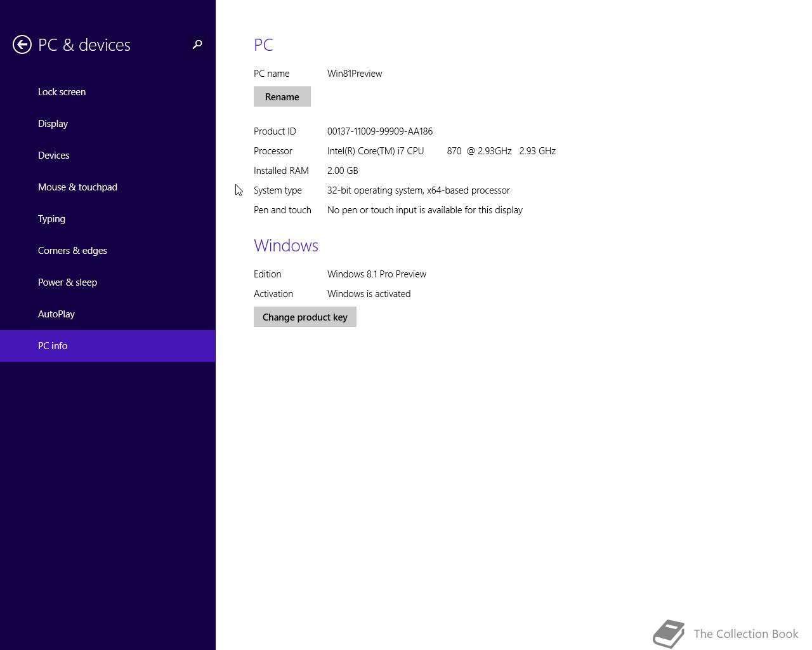Click the Windows 8.1 Pro Preview edition text
812x650 pixels.
point(377,274)
